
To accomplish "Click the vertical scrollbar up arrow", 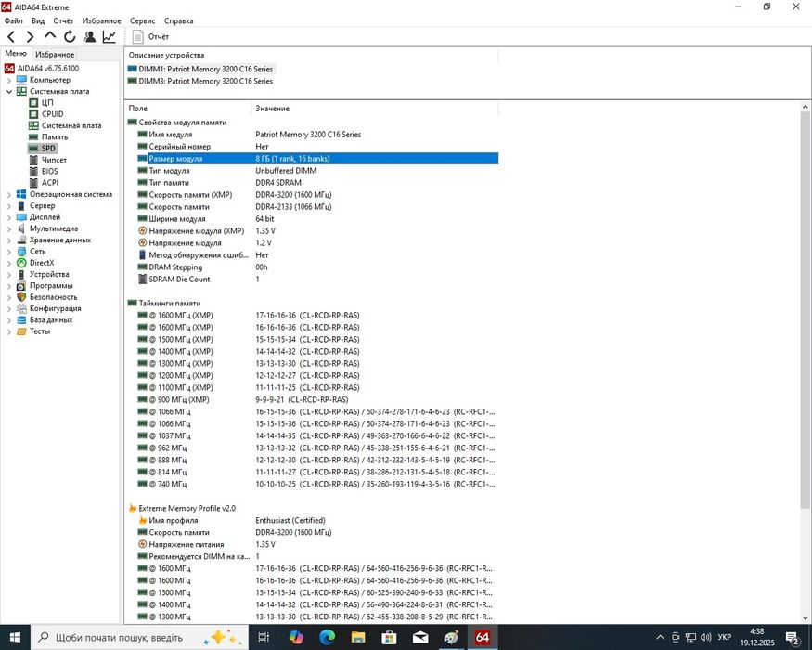I will pyautogui.click(x=805, y=107).
